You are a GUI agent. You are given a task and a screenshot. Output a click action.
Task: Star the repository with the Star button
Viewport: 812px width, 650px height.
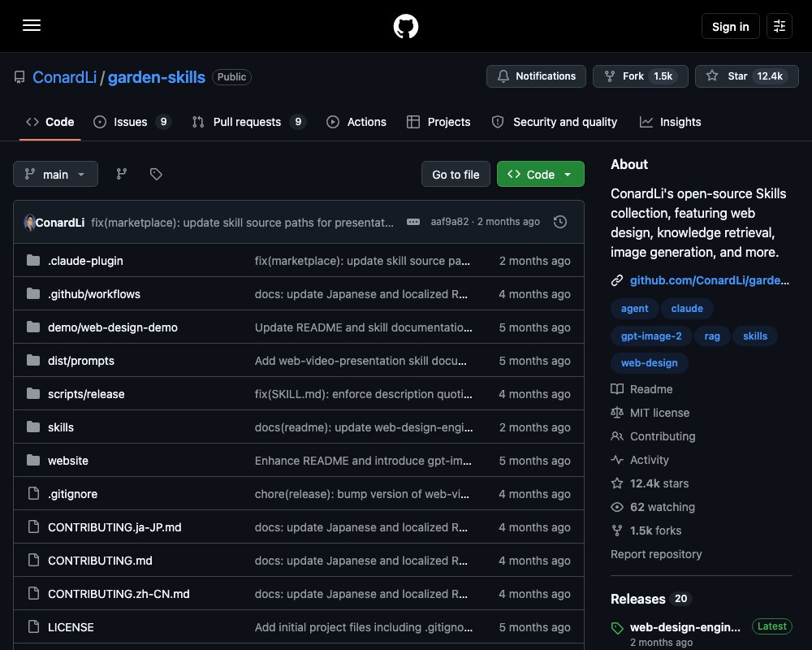746,76
